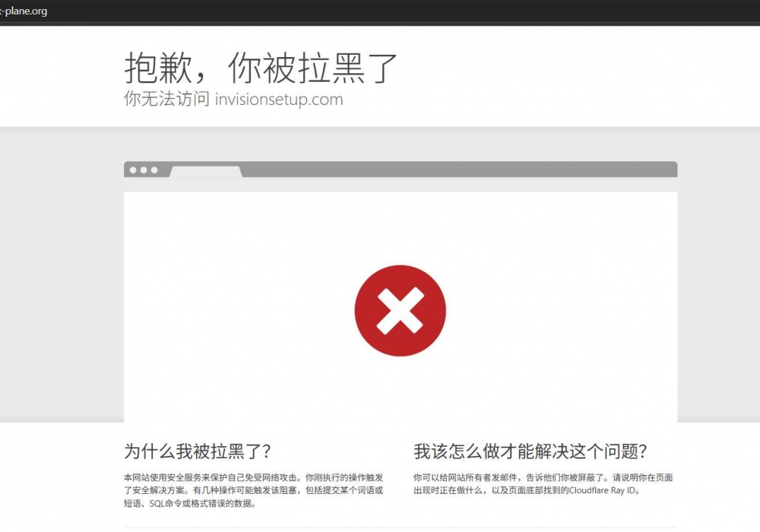Click the heading 抱歉，你被拉黑了
The width and height of the screenshot is (760, 532).
[261, 68]
